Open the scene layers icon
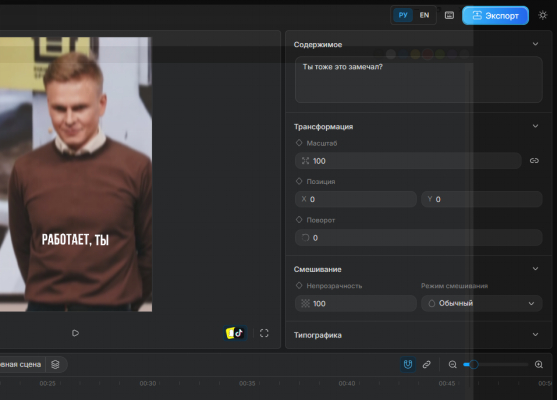557x400 pixels. (x=55, y=364)
